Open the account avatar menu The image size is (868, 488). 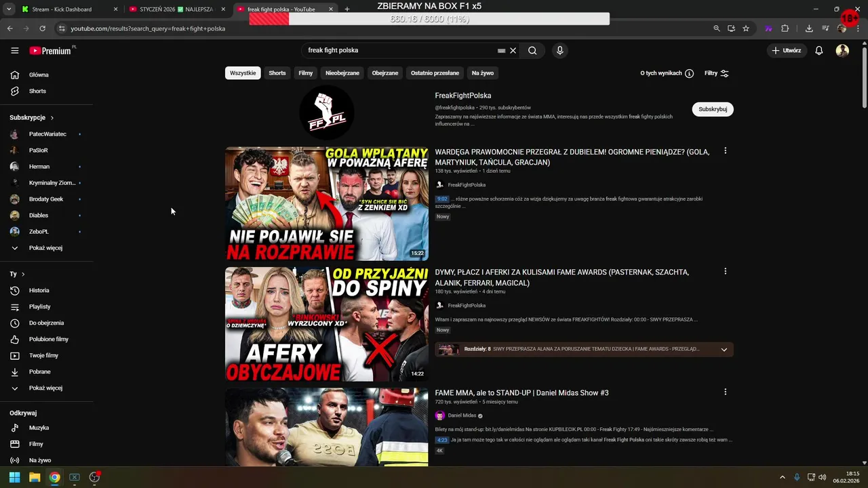tap(842, 50)
